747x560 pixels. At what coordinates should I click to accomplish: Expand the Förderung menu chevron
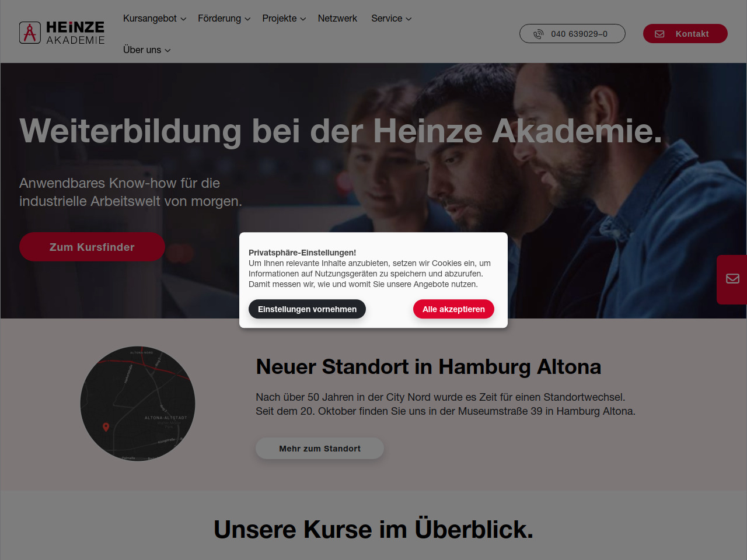coord(247,19)
